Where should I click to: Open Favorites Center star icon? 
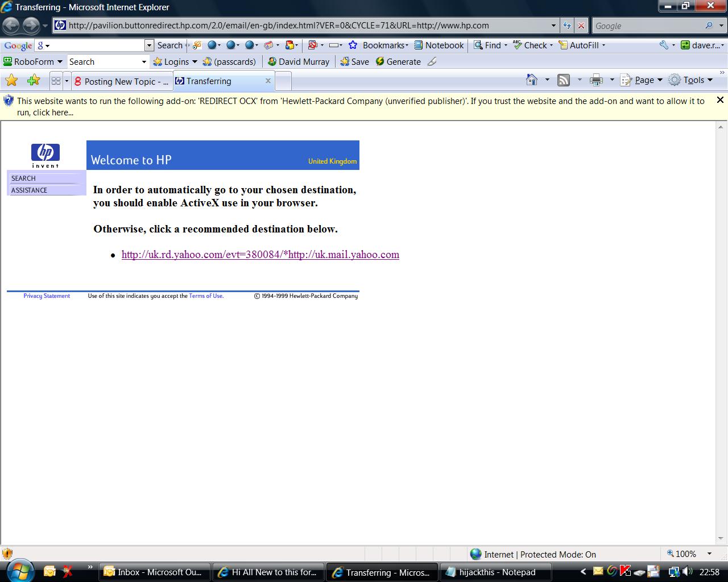pyautogui.click(x=11, y=81)
